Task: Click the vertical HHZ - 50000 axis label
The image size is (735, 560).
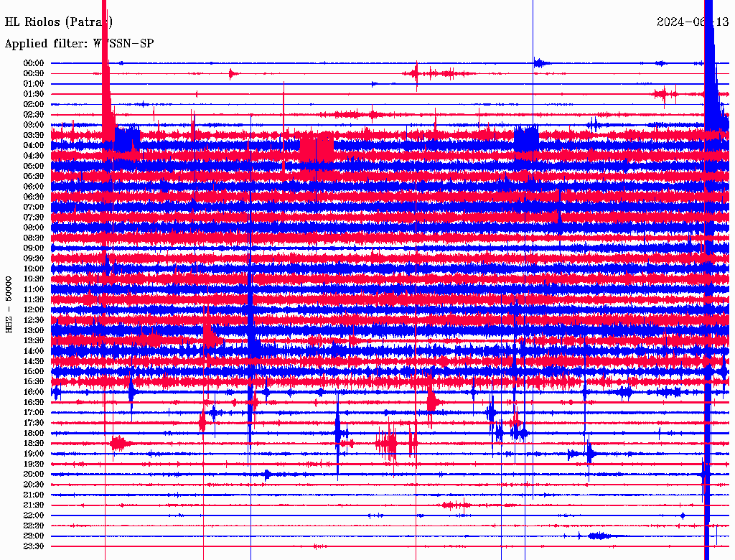Action: 9,304
